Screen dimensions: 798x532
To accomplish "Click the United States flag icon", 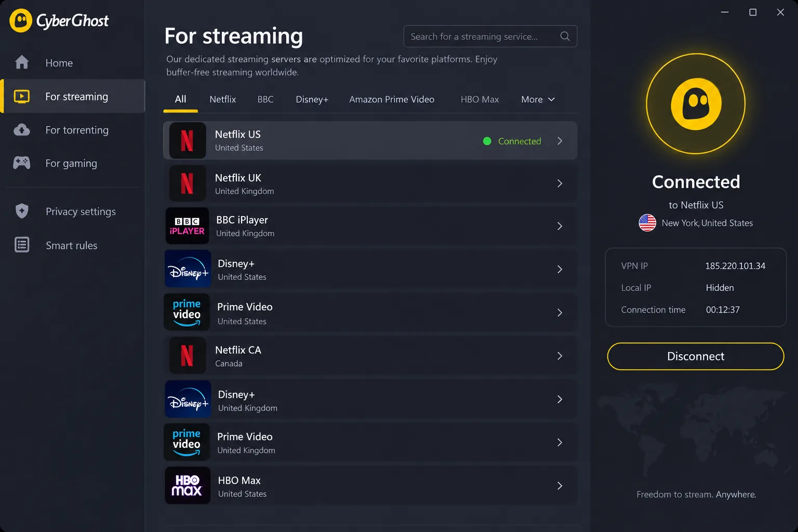I will 647,223.
